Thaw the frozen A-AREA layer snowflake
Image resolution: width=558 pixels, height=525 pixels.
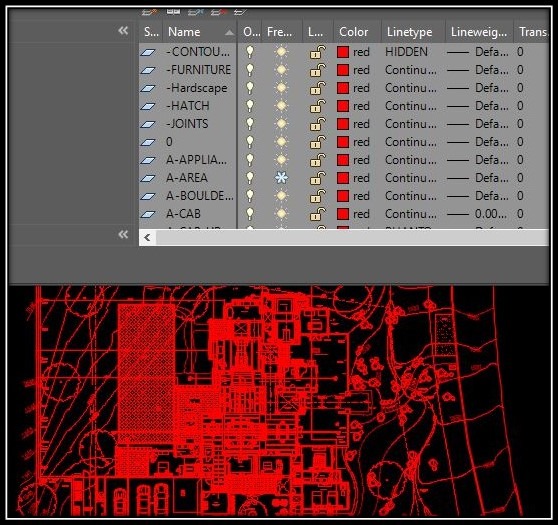[x=281, y=178]
